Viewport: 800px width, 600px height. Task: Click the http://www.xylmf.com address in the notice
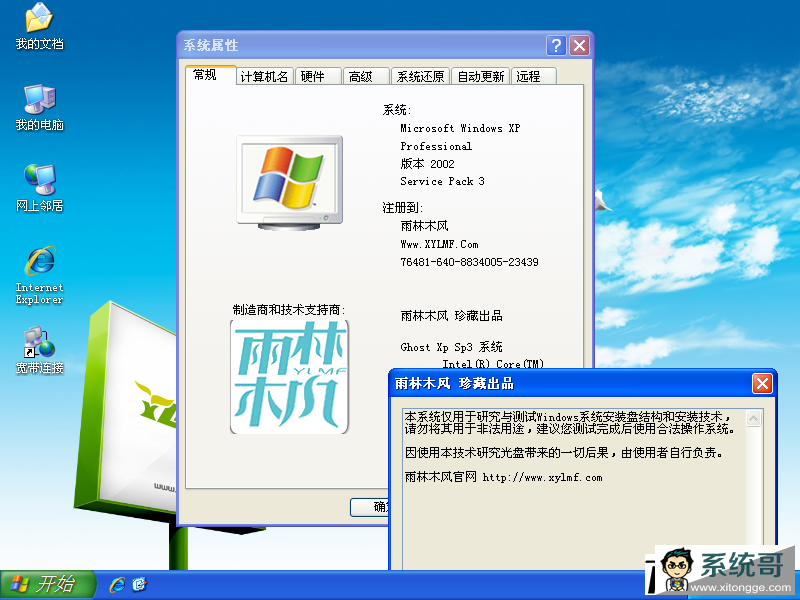pos(542,478)
